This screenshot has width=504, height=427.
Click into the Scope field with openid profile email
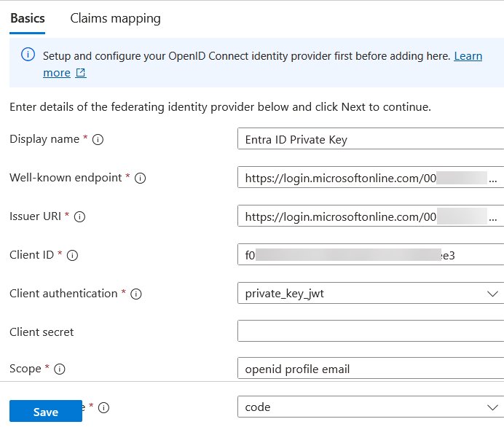click(x=371, y=368)
